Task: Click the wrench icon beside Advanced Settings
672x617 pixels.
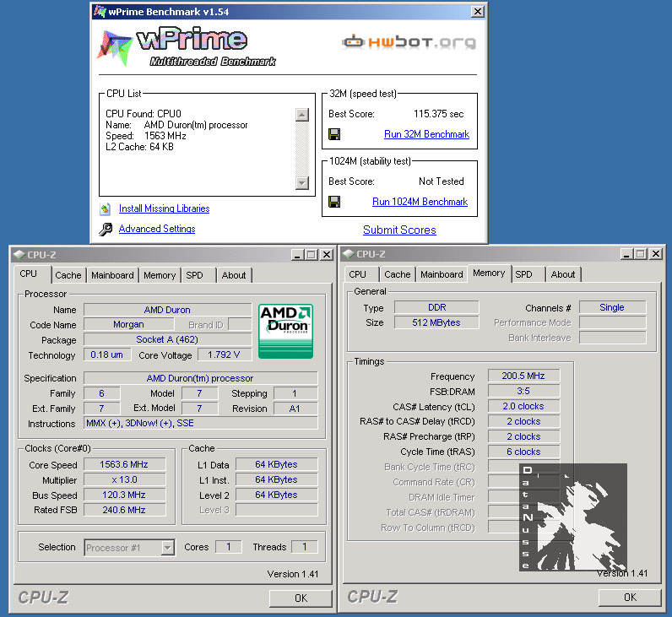Action: click(106, 230)
